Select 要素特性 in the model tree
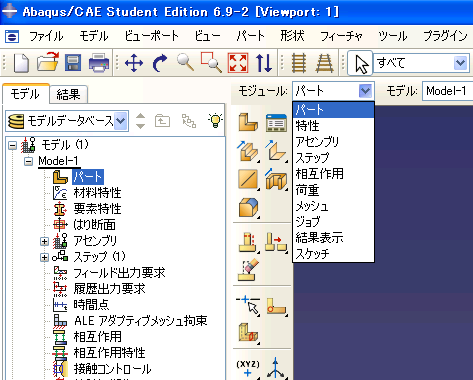Image resolution: width=473 pixels, height=380 pixels. click(97, 209)
